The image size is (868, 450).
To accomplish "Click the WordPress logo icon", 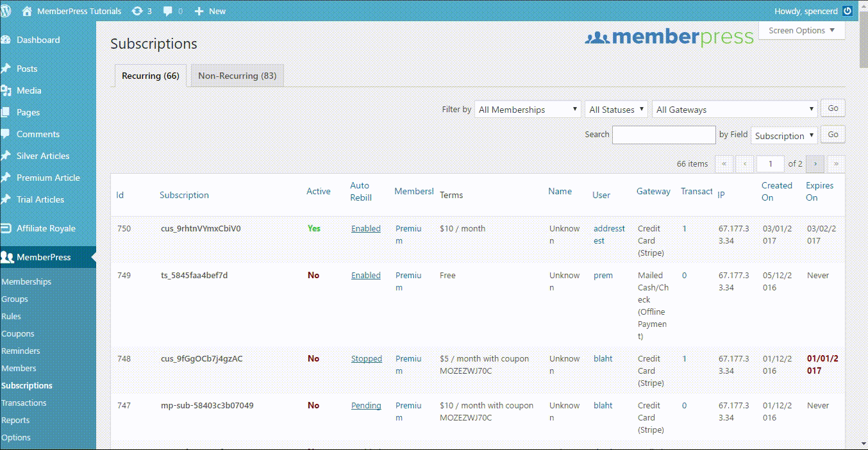I will 6,11.
